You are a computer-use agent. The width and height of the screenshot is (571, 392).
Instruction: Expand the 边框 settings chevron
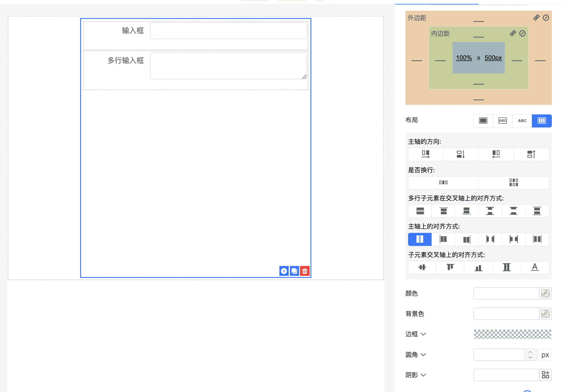(x=423, y=334)
